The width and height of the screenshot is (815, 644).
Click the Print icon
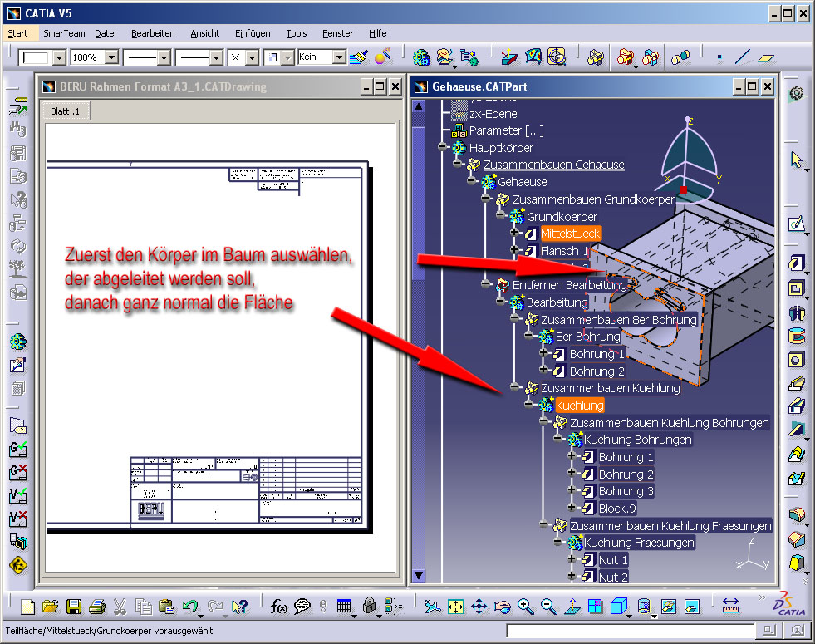coord(97,607)
